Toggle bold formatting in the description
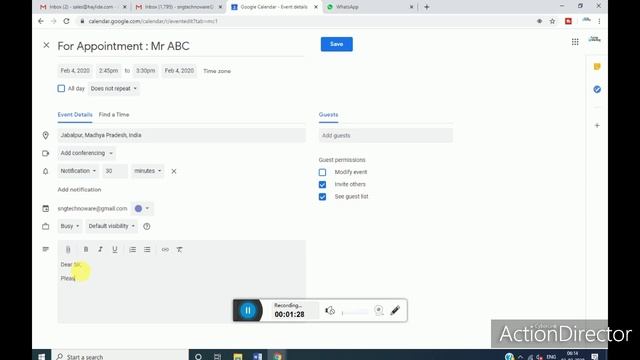Viewport: 640px width, 360px height. coord(86,249)
